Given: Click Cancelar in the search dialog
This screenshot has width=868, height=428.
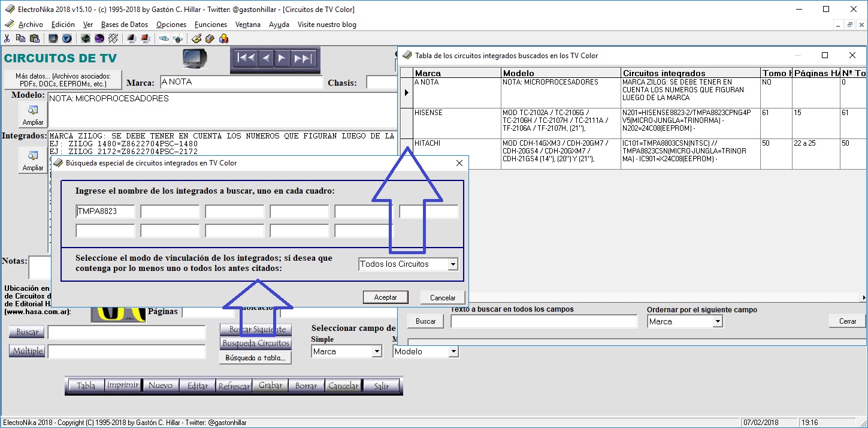Looking at the screenshot, I should 443,297.
